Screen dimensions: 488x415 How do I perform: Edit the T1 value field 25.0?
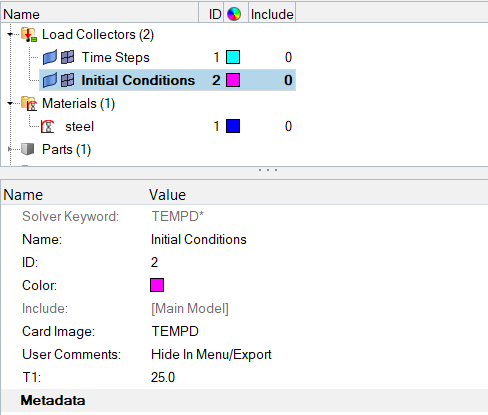(x=163, y=377)
